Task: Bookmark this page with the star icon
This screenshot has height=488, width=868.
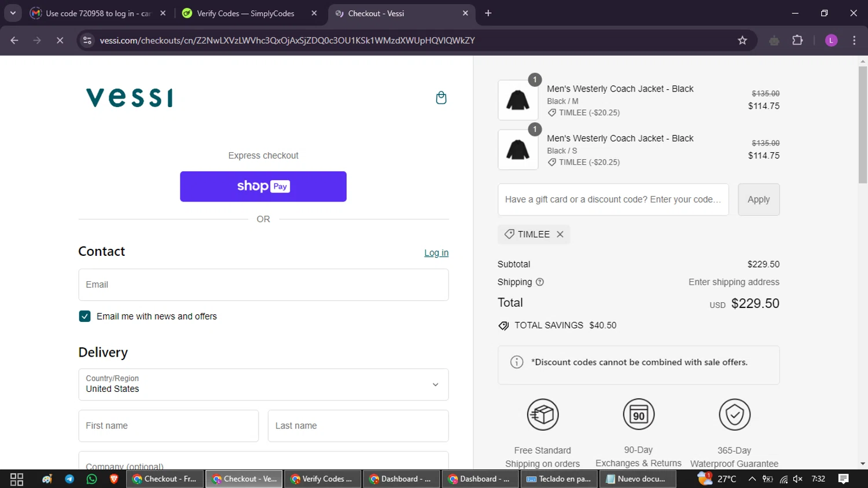Action: coord(742,41)
